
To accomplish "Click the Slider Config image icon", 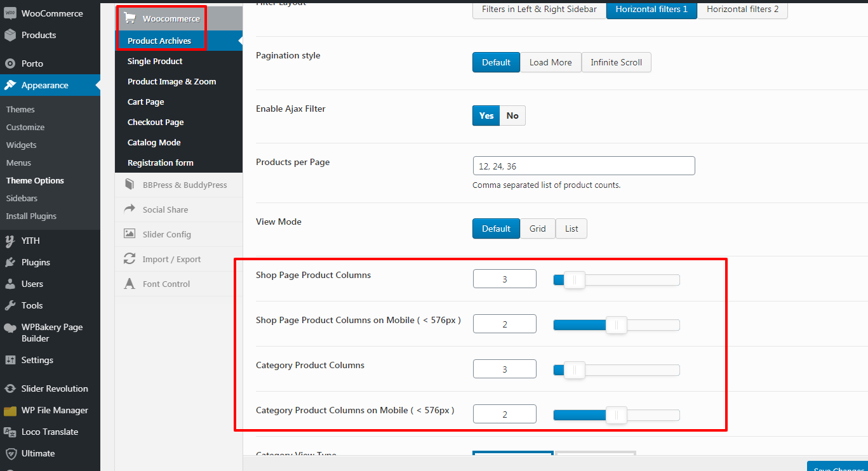I will click(x=130, y=234).
